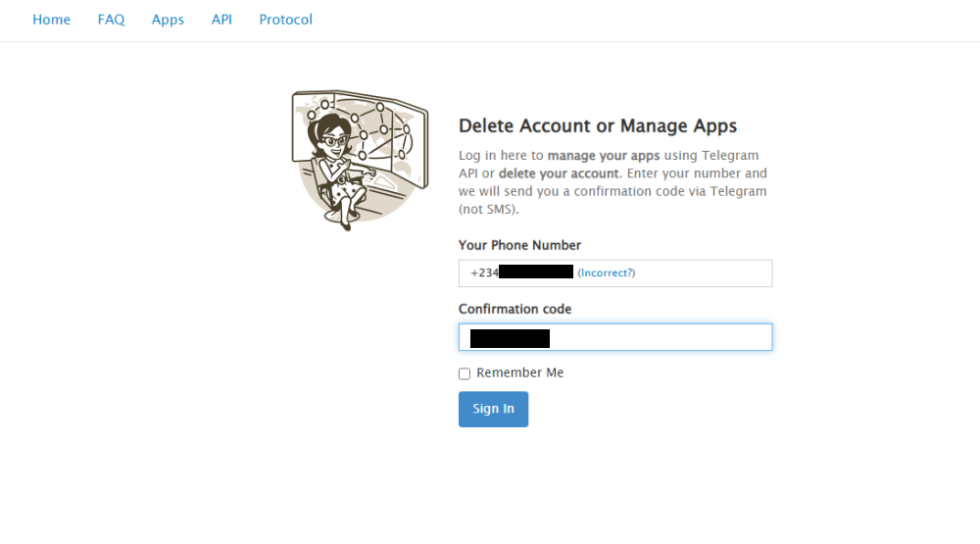The image size is (980, 544).
Task: Click the blacked-out phone number digits
Action: pos(535,272)
